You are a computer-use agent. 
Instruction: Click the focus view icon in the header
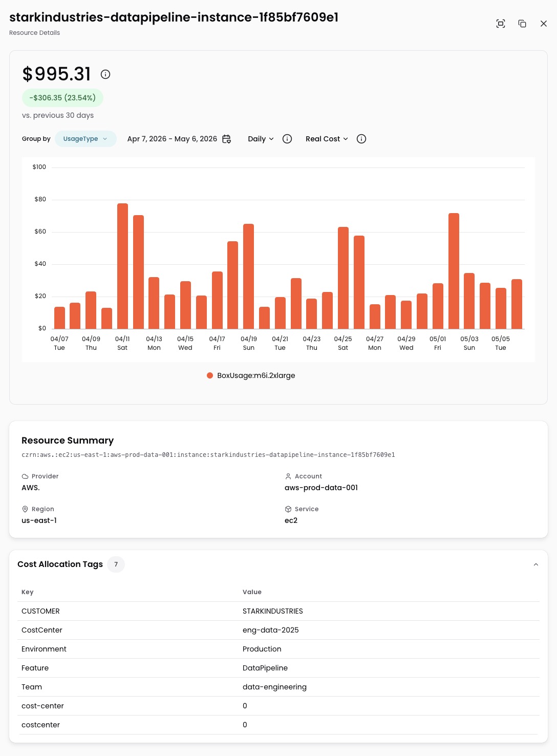pyautogui.click(x=501, y=24)
